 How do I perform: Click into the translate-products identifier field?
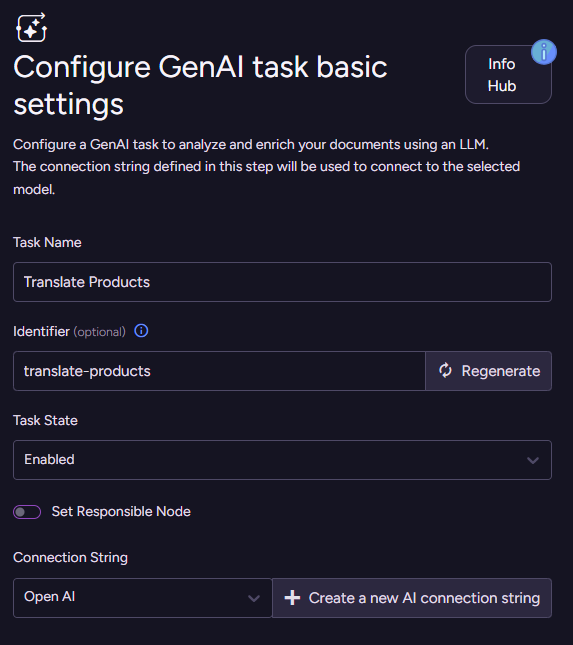point(219,371)
